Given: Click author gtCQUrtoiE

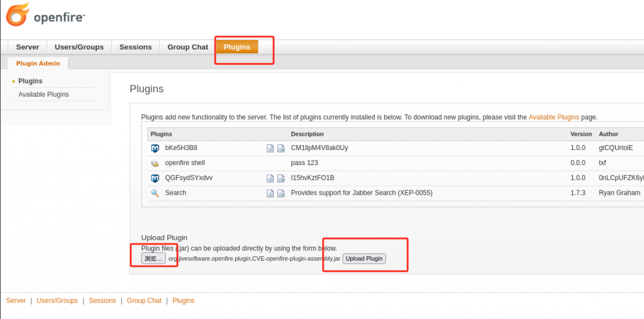Looking at the screenshot, I should 616,148.
